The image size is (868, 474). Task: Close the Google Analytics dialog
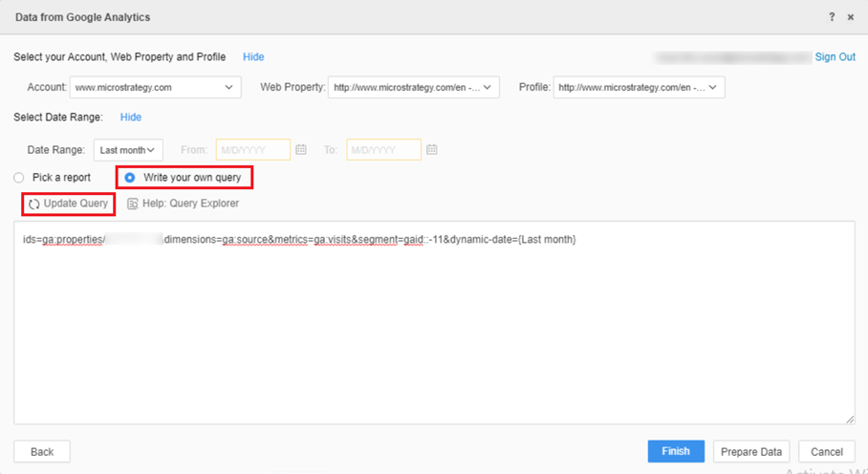point(851,17)
